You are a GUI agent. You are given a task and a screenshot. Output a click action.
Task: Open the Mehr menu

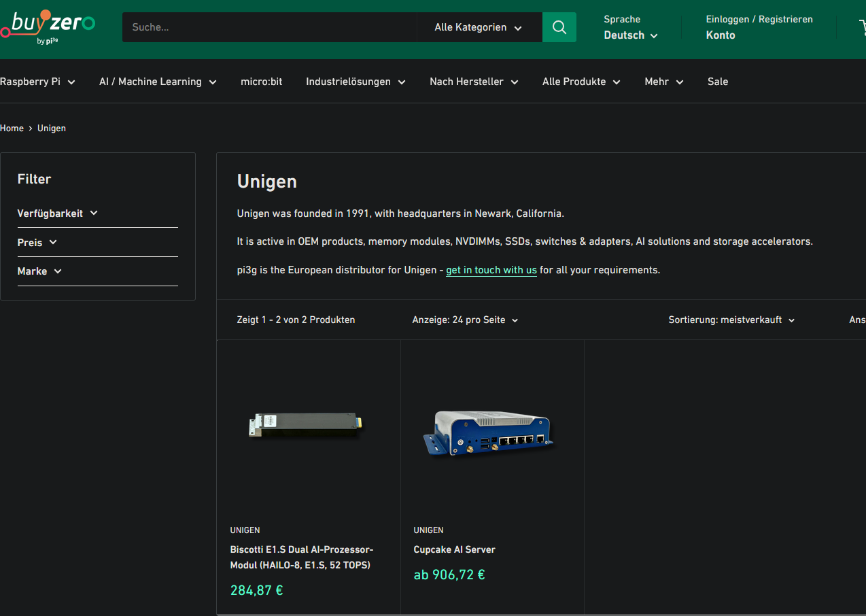tap(664, 82)
